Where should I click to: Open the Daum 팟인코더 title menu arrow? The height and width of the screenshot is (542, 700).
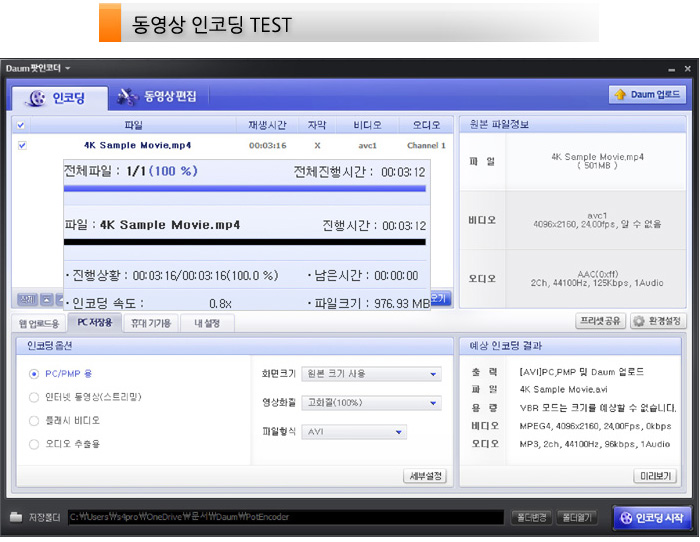pyautogui.click(x=68, y=68)
